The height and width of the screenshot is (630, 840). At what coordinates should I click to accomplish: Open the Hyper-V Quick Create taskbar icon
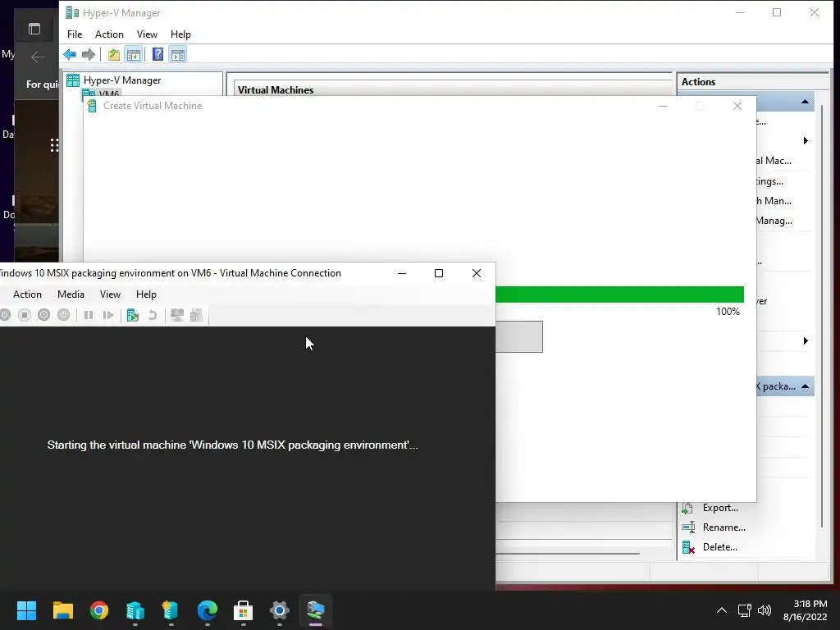tap(171, 610)
